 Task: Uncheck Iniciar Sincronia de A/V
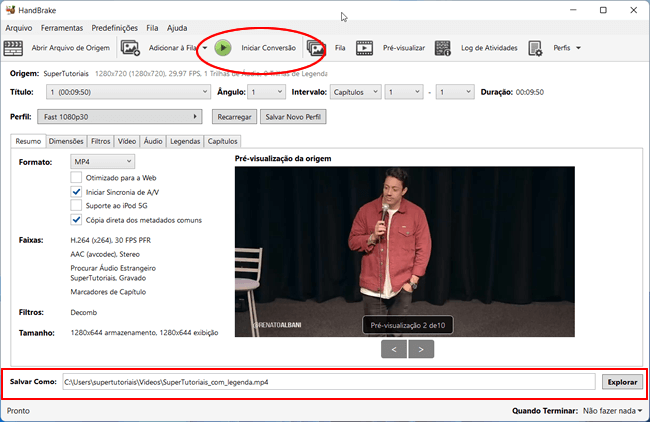click(x=76, y=191)
